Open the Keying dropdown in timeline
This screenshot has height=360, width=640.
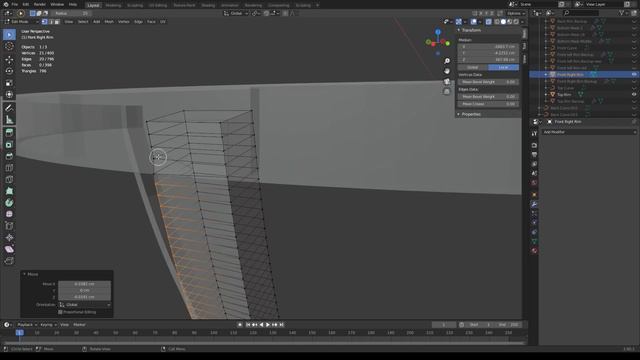pyautogui.click(x=48, y=325)
